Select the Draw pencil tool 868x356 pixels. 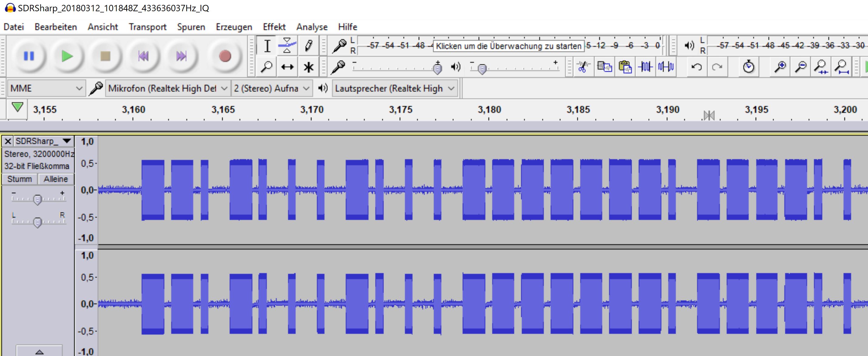pyautogui.click(x=308, y=46)
